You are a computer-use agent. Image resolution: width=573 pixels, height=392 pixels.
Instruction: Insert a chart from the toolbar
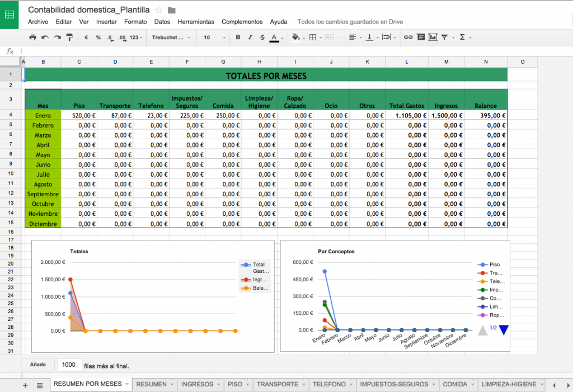coord(433,37)
